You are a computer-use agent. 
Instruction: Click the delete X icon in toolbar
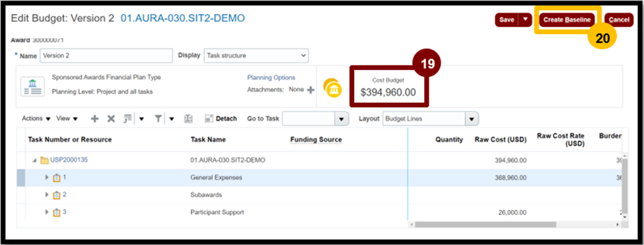coord(111,119)
